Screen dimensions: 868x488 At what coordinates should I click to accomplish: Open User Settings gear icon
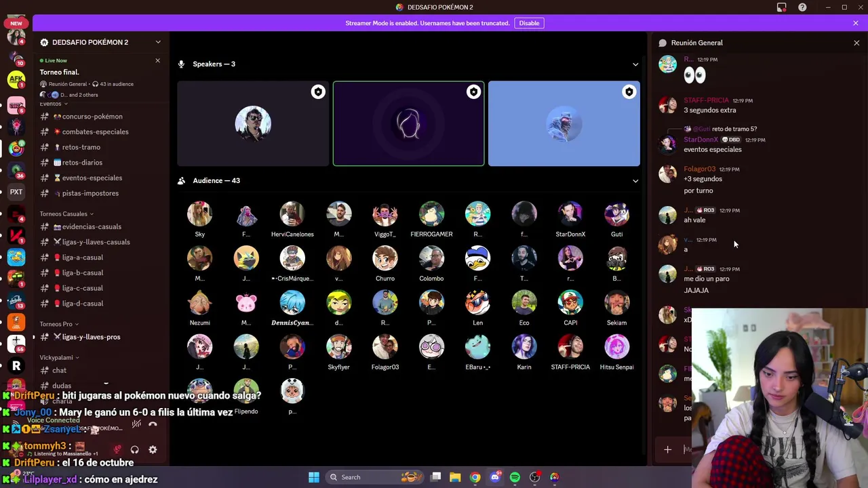point(153,449)
